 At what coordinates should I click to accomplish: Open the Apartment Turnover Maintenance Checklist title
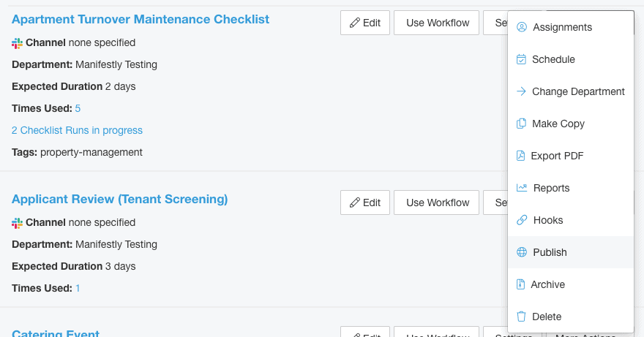coord(141,19)
